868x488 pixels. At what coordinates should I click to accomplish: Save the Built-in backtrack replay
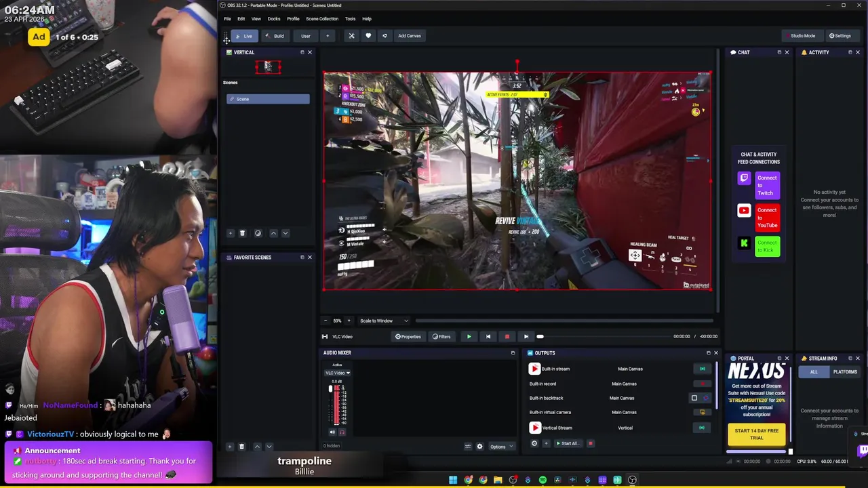[x=705, y=398]
